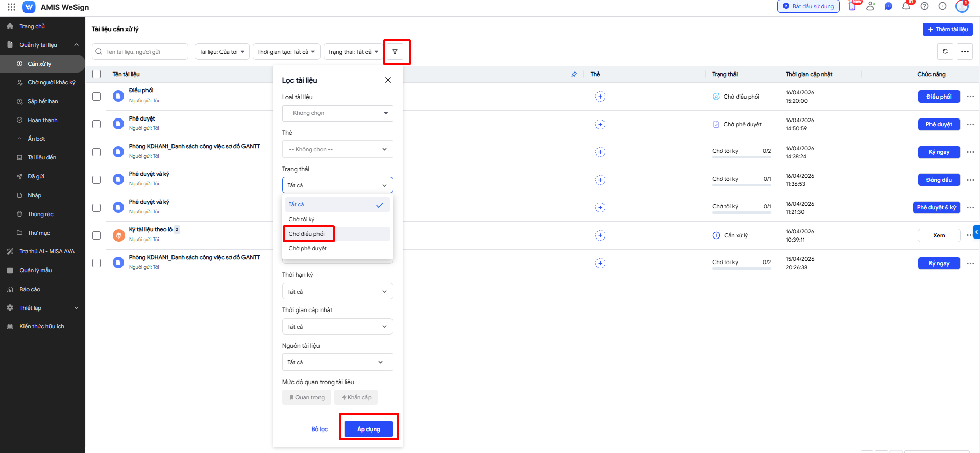Image resolution: width=980 pixels, height=453 pixels.
Task: Open the notifications bell
Action: click(x=906, y=7)
